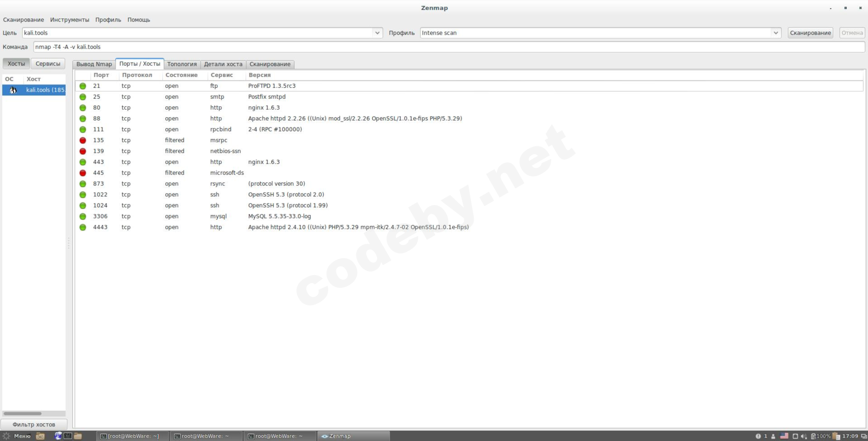Click green status dot for port 111
Image resolution: width=868 pixels, height=441 pixels.
(82, 129)
